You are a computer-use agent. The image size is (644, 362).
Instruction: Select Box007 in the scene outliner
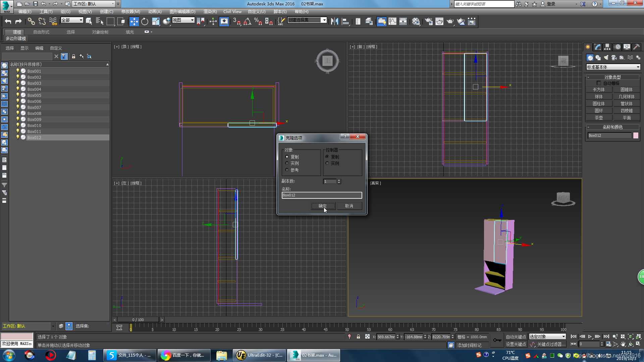coord(34,107)
